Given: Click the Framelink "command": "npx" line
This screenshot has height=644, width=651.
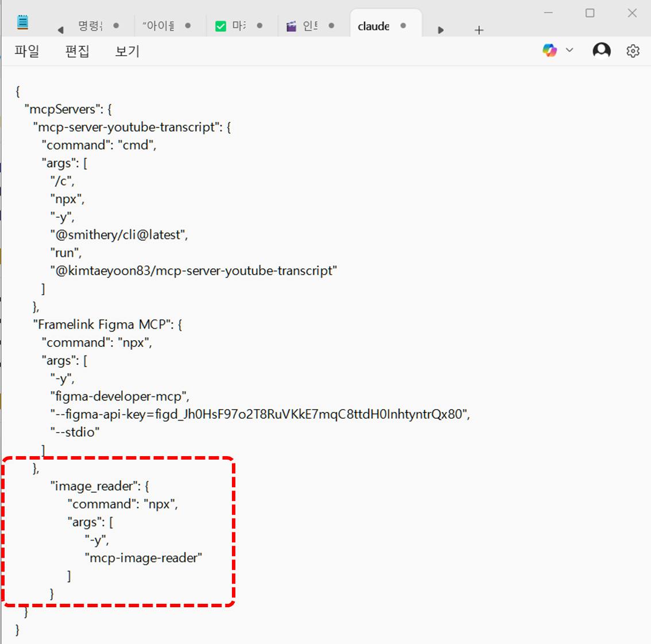Looking at the screenshot, I should (97, 342).
